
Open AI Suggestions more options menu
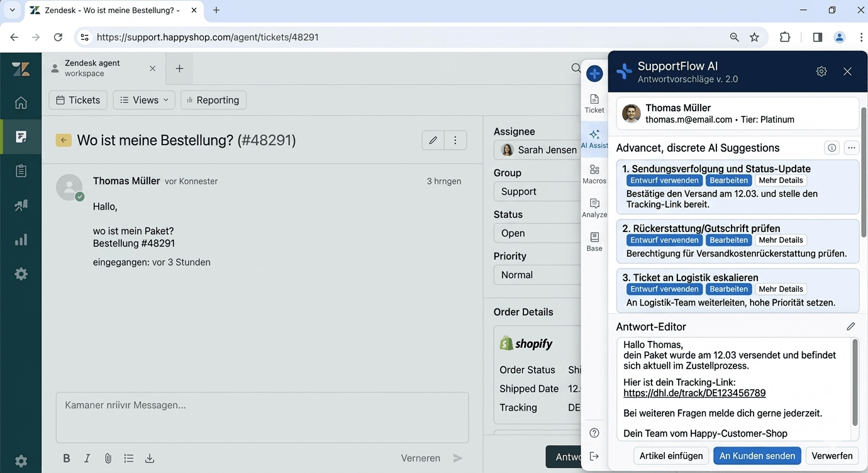tap(851, 148)
